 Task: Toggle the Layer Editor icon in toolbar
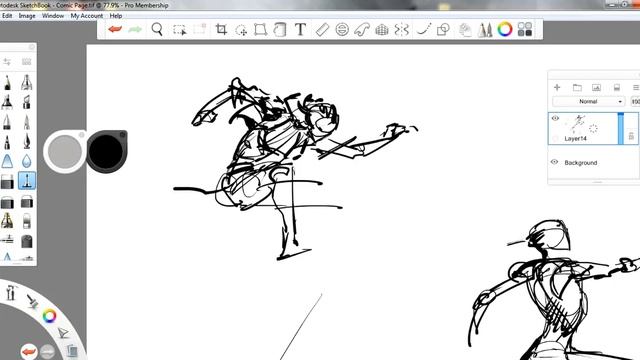[465, 29]
